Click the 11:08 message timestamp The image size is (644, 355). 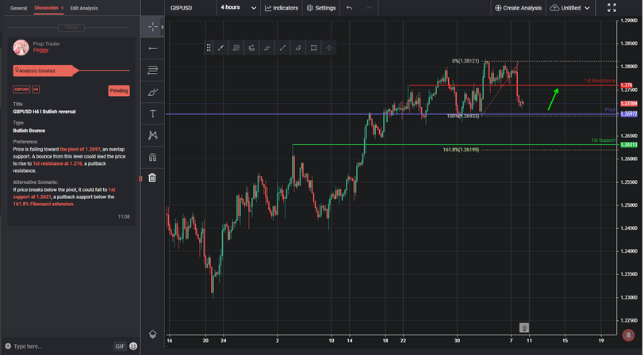(x=124, y=216)
